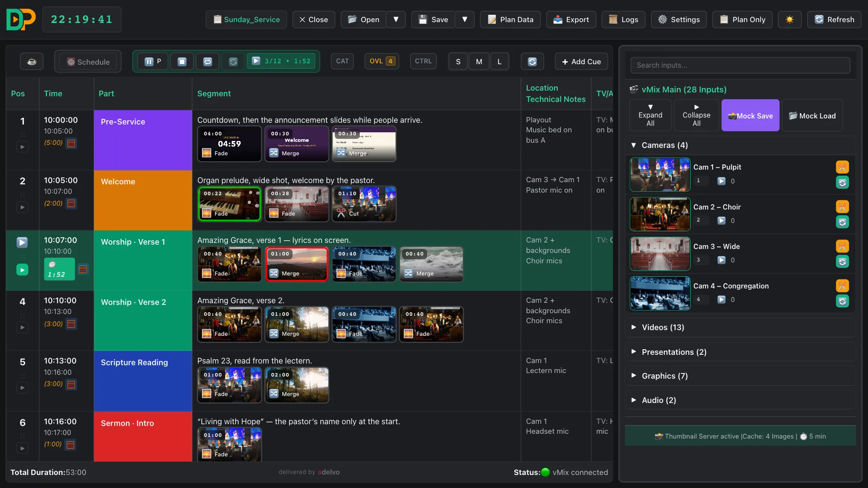
Task: Open the Export menu item
Action: tap(571, 20)
